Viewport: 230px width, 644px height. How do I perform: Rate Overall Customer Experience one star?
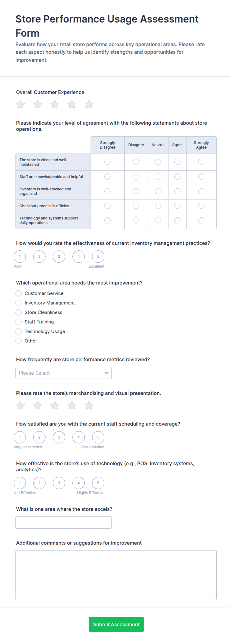click(20, 104)
